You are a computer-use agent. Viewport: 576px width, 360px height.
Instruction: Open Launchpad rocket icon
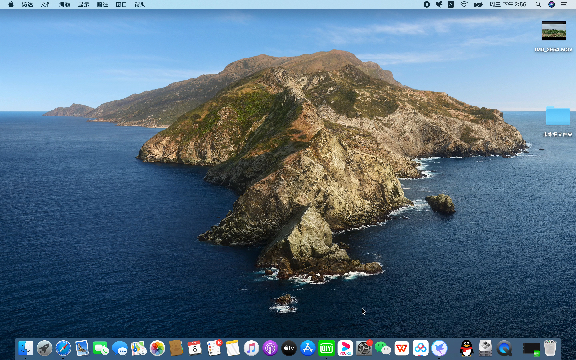point(44,348)
